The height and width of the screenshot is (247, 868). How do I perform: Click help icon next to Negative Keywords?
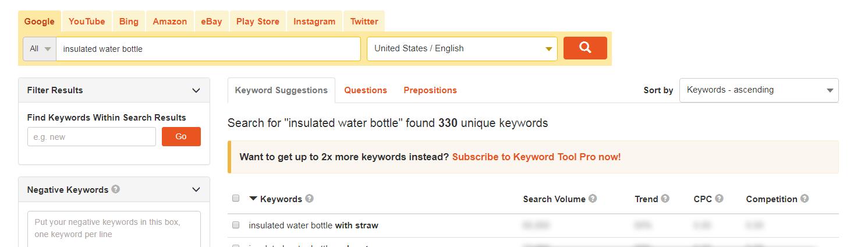[116, 189]
